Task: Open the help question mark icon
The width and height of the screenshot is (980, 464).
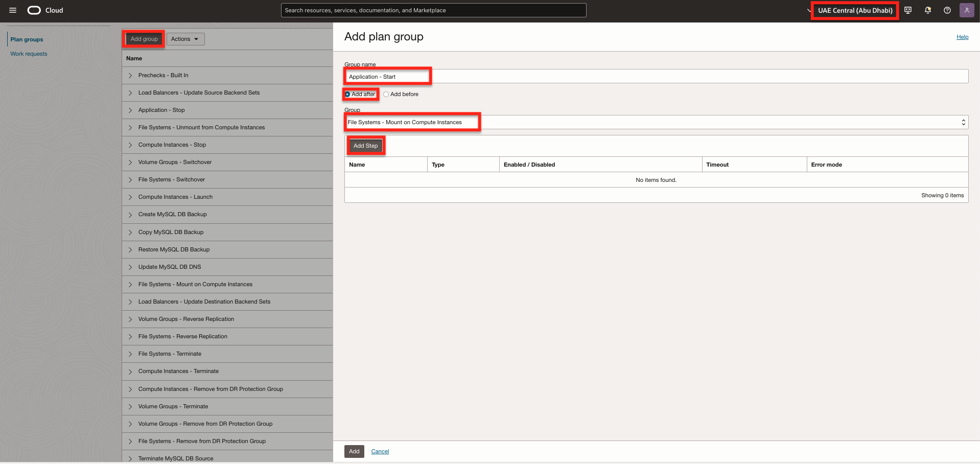Action: pyautogui.click(x=947, y=10)
